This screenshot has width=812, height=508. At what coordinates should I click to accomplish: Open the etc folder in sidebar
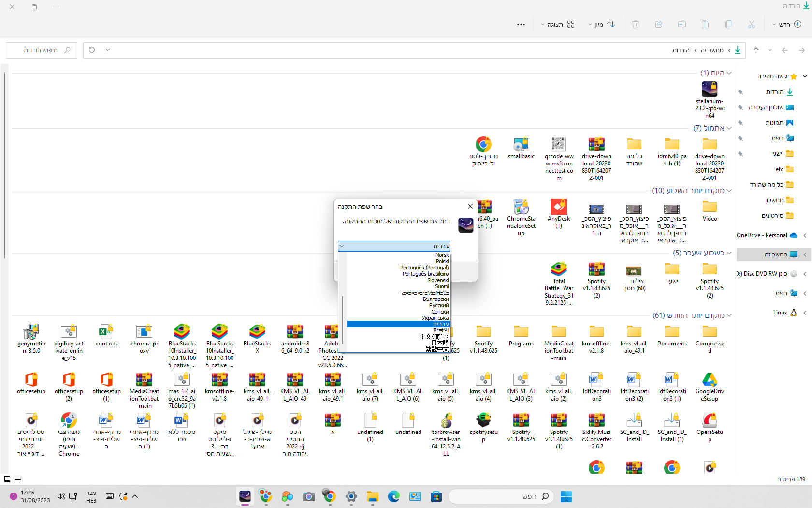pyautogui.click(x=784, y=169)
